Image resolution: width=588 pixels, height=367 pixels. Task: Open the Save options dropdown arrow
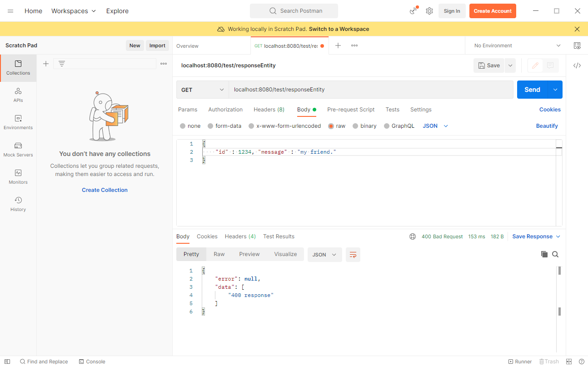510,65
